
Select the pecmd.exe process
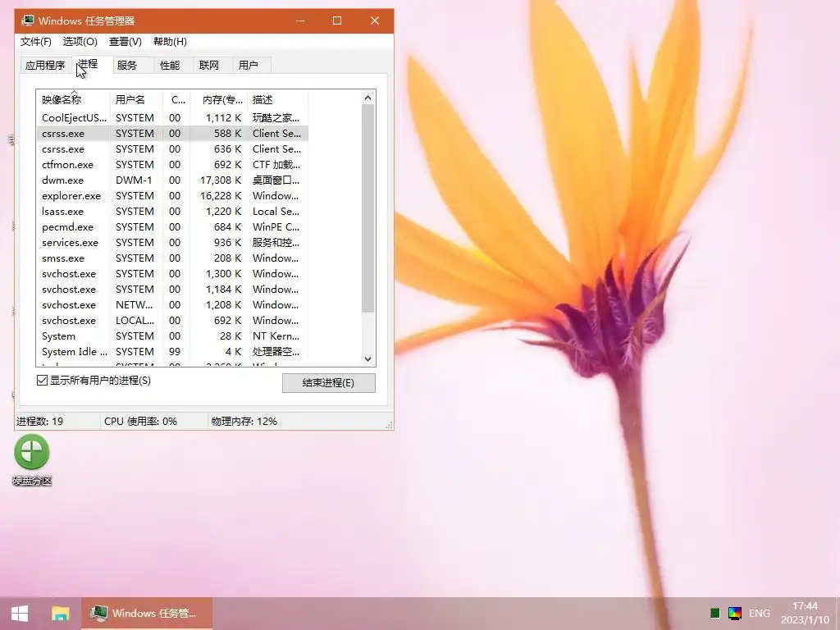coord(172,226)
